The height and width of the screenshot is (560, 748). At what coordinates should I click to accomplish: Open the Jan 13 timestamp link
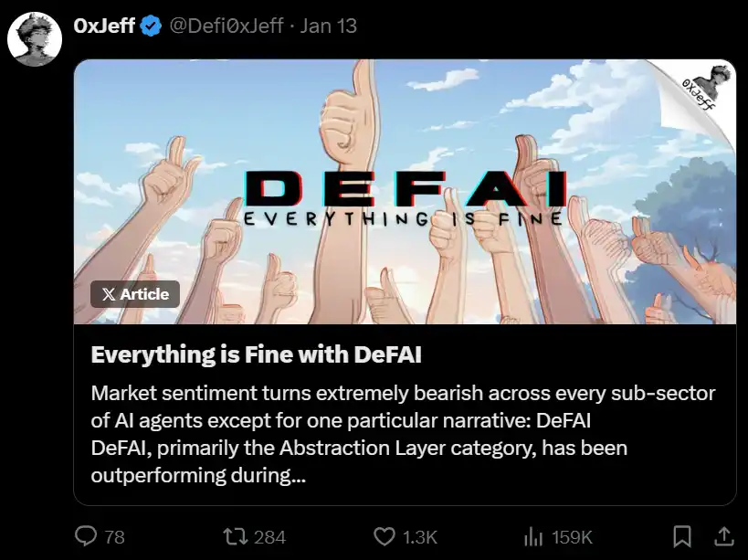[329, 26]
